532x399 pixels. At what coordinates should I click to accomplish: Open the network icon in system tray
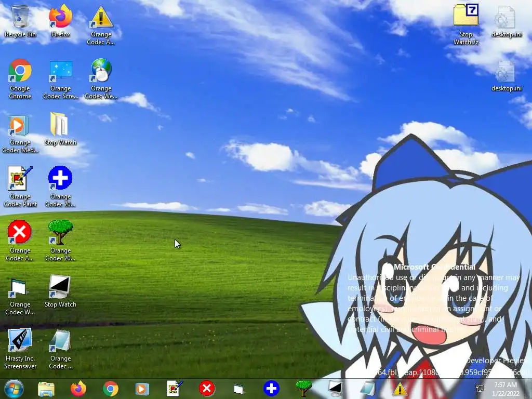480,389
